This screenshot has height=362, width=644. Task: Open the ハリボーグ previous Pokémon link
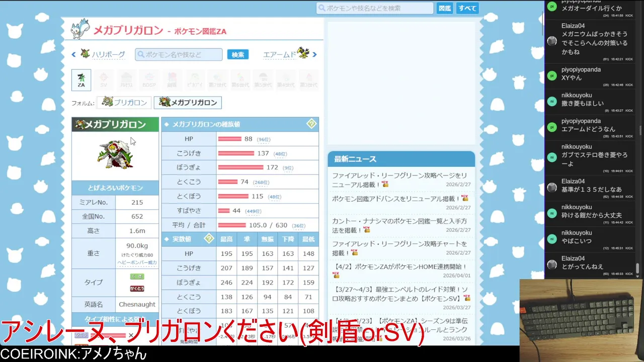(x=108, y=54)
